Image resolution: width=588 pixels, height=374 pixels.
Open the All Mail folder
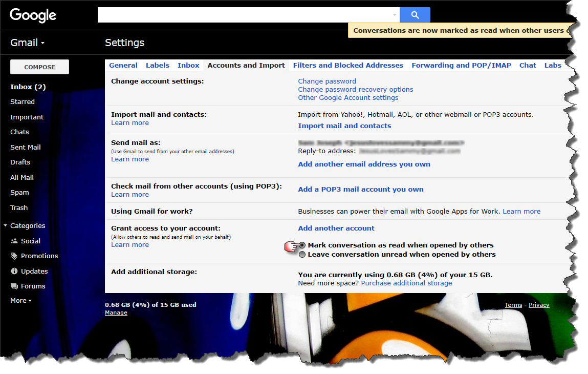click(x=22, y=178)
